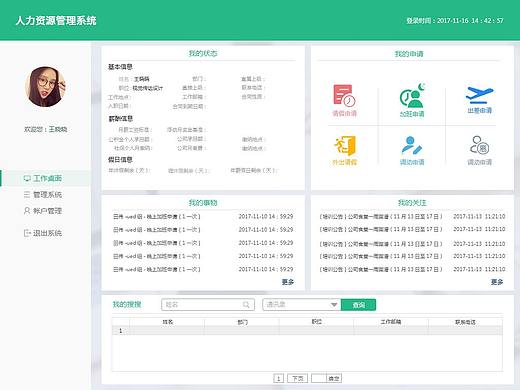520x390 pixels.
Task: Click the 姓名 column header
Action: pyautogui.click(x=167, y=322)
